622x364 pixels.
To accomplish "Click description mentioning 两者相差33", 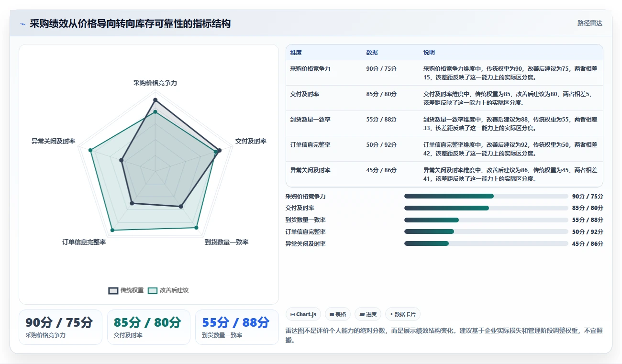I will click(510, 123).
